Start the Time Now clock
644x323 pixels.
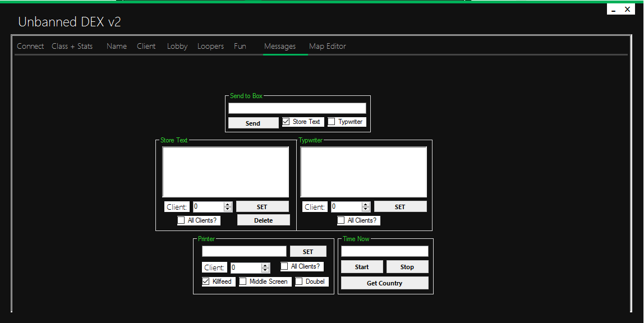[362, 266]
